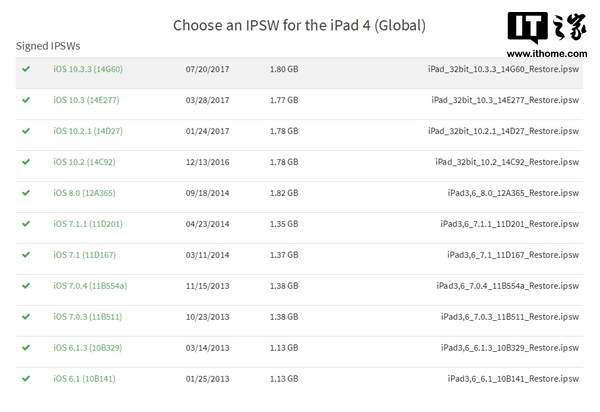Click the checkmark icon beside iOS 10.3 (14E277)
Viewport: 600px width, 412px height.
point(26,100)
